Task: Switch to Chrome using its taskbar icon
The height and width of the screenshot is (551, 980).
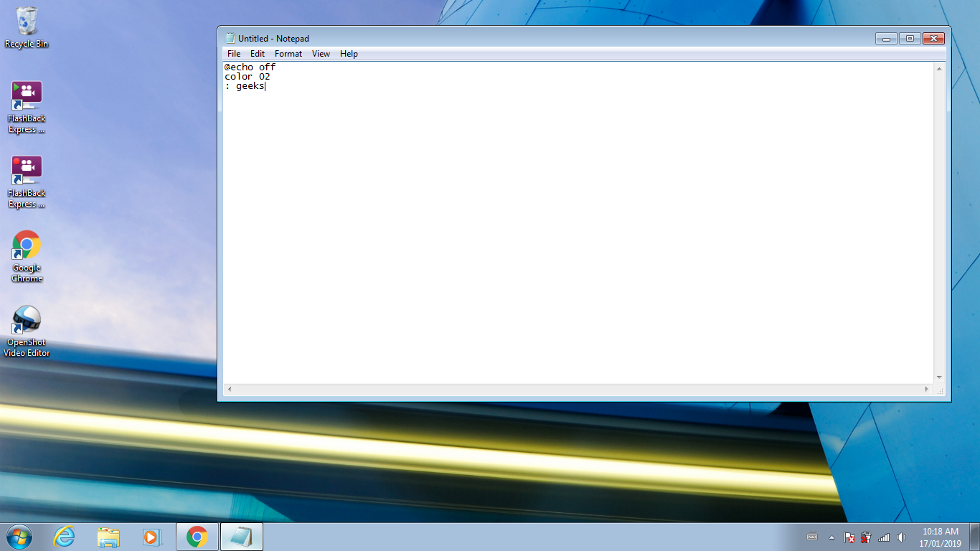Action: click(197, 536)
